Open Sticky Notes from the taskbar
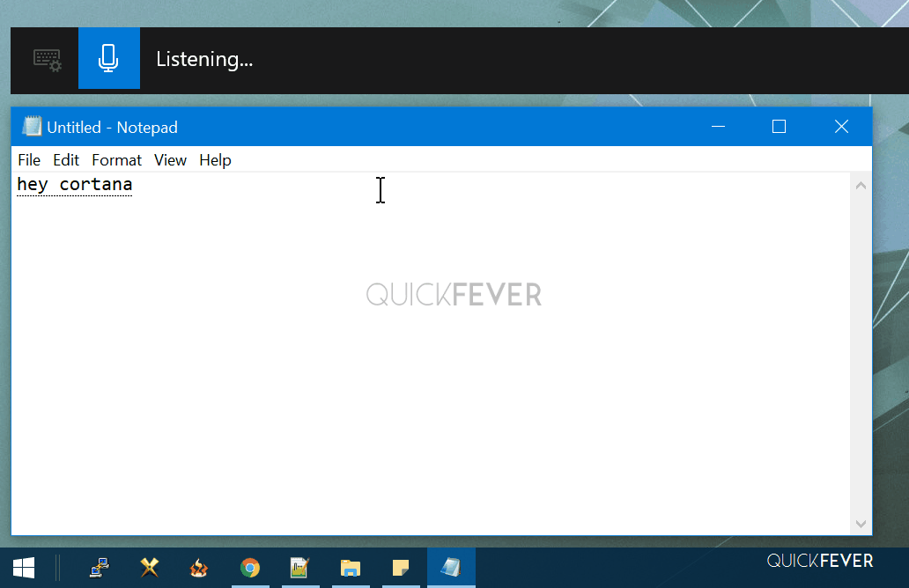 tap(401, 568)
